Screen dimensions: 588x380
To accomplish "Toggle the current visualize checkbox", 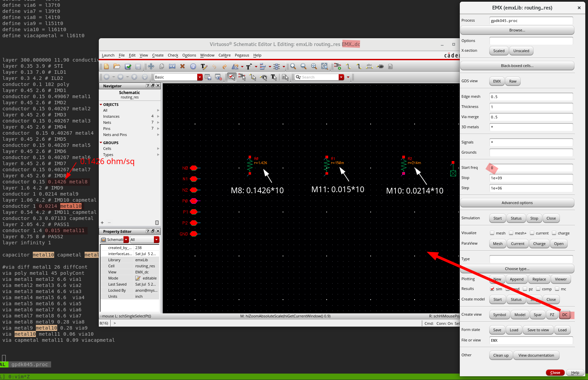I will coord(532,233).
